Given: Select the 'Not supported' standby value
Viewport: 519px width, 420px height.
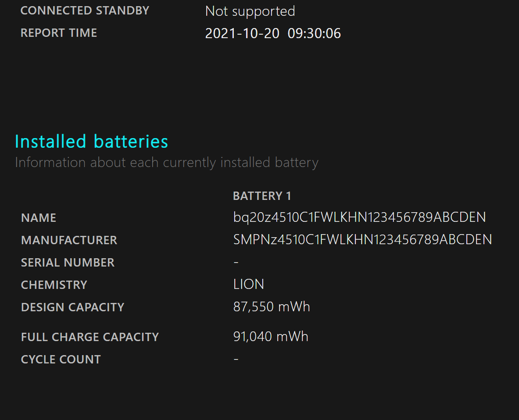Looking at the screenshot, I should tap(250, 11).
